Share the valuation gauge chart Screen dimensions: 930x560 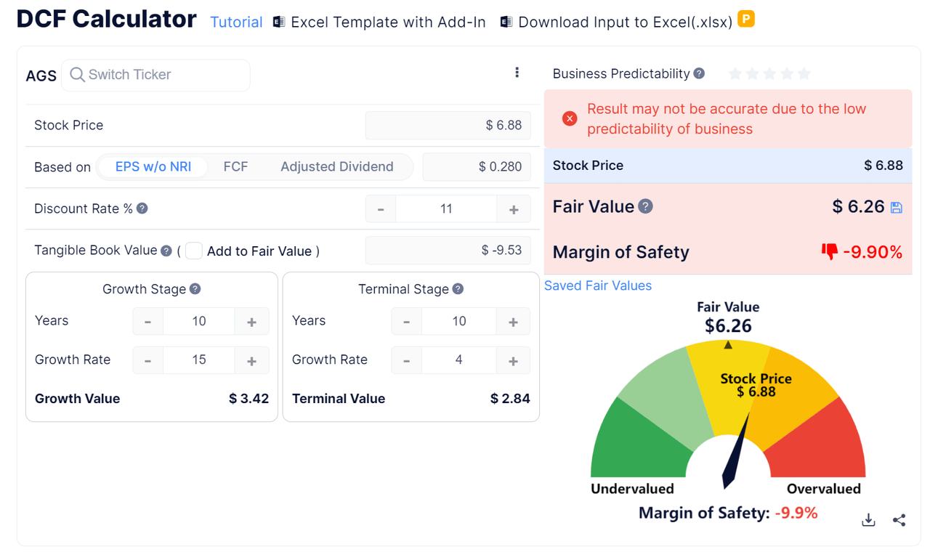coord(899,520)
